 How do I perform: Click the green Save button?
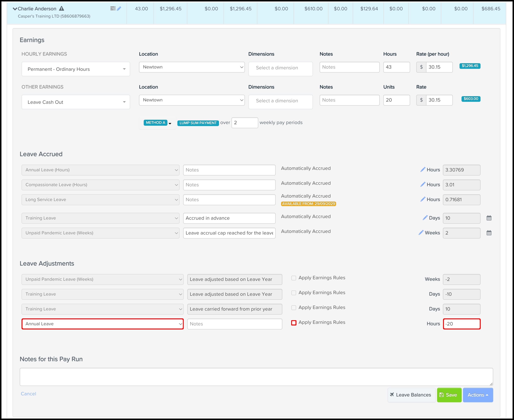tap(449, 395)
